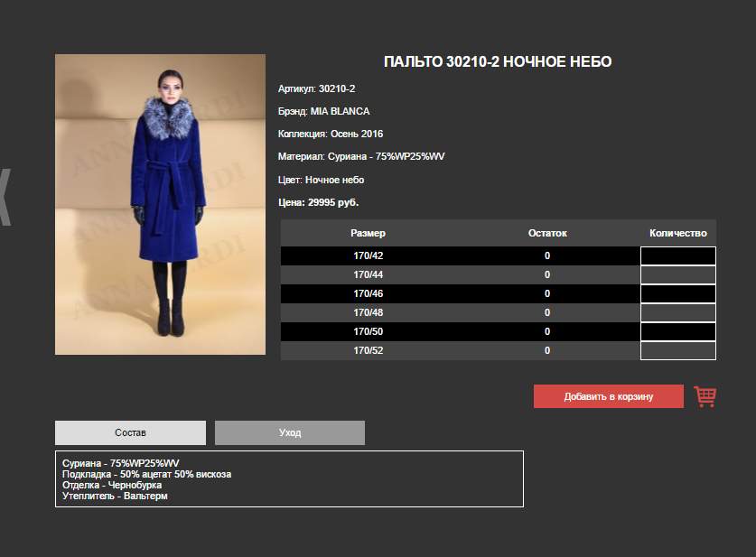Select the size 170/42 cell
The image size is (756, 557).
click(368, 255)
